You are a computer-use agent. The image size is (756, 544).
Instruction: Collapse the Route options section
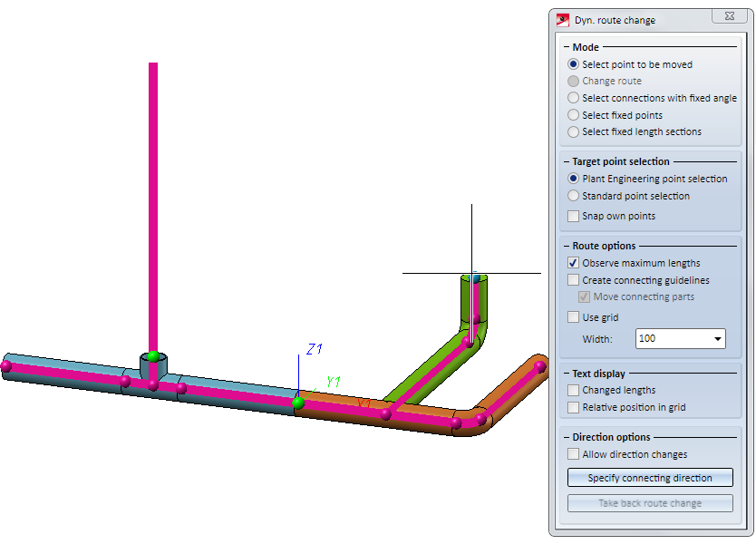[x=567, y=246]
